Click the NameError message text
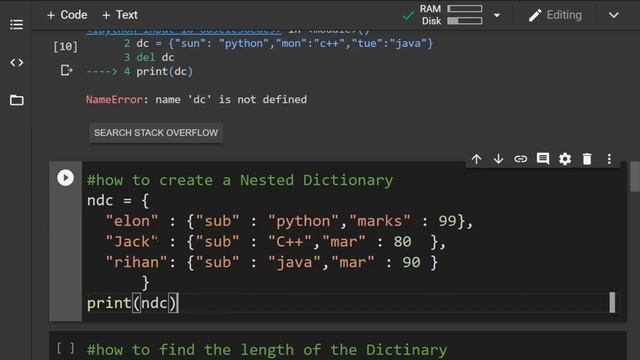640x360 pixels. tap(196, 100)
